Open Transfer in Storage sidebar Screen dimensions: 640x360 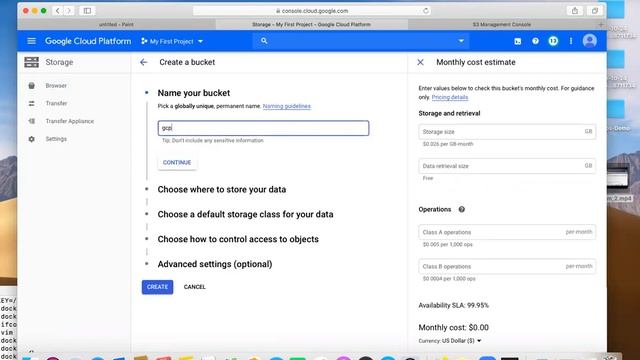pyautogui.click(x=56, y=103)
